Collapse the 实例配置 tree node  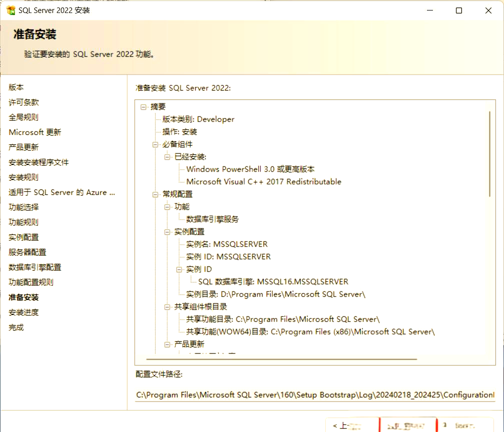[167, 232]
